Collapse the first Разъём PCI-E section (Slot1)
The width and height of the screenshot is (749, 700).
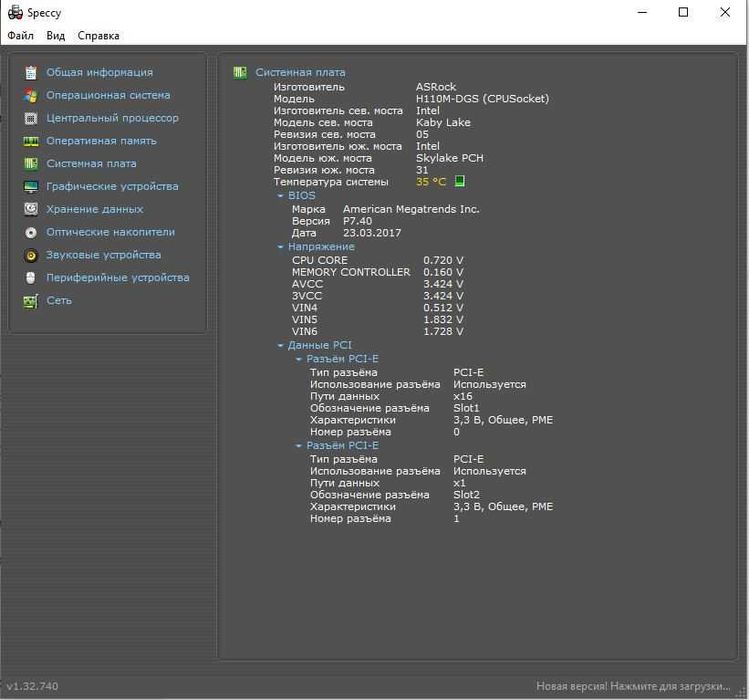(299, 359)
